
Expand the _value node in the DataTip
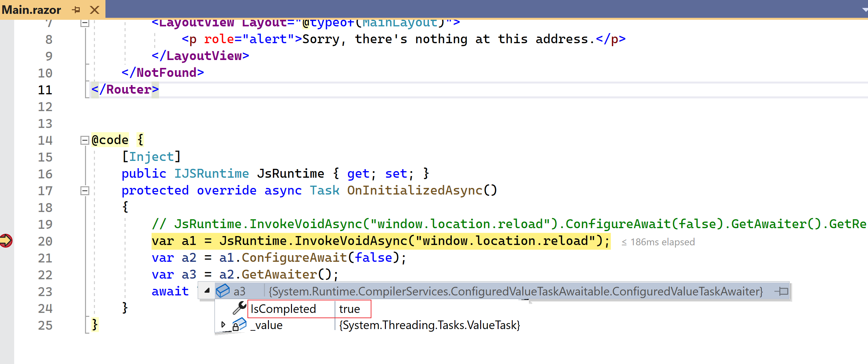click(223, 324)
